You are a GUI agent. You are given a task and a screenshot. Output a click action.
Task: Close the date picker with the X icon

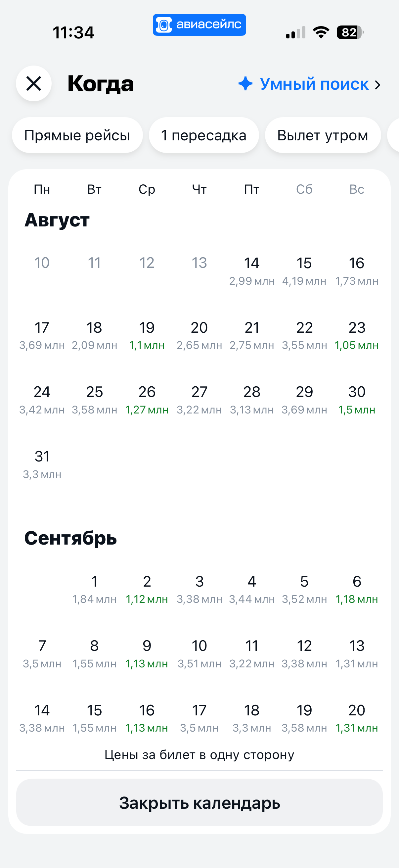pos(34,83)
